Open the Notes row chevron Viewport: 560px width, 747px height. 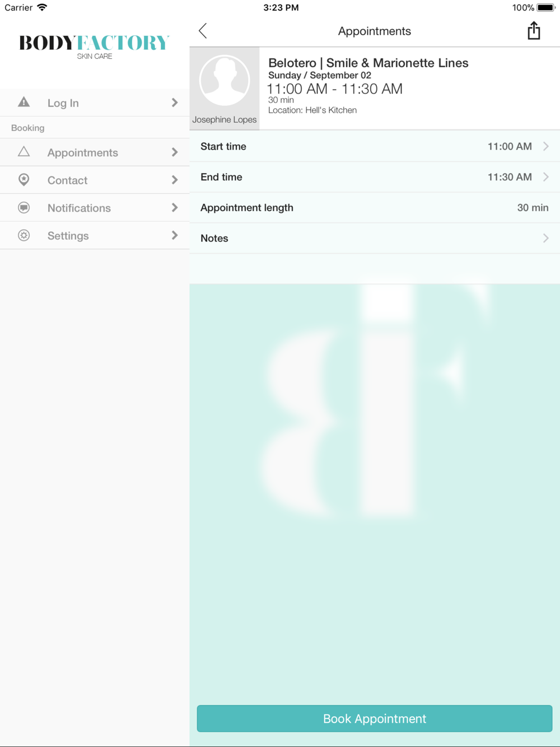point(546,238)
